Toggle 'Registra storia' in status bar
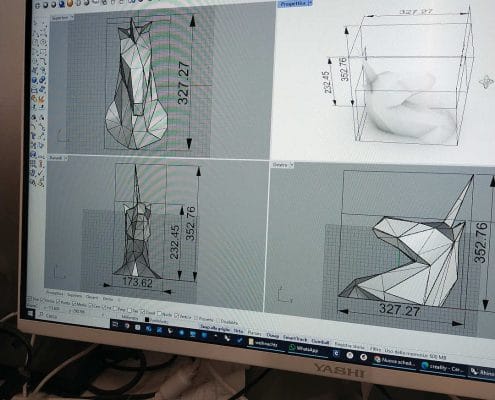 (349, 345)
